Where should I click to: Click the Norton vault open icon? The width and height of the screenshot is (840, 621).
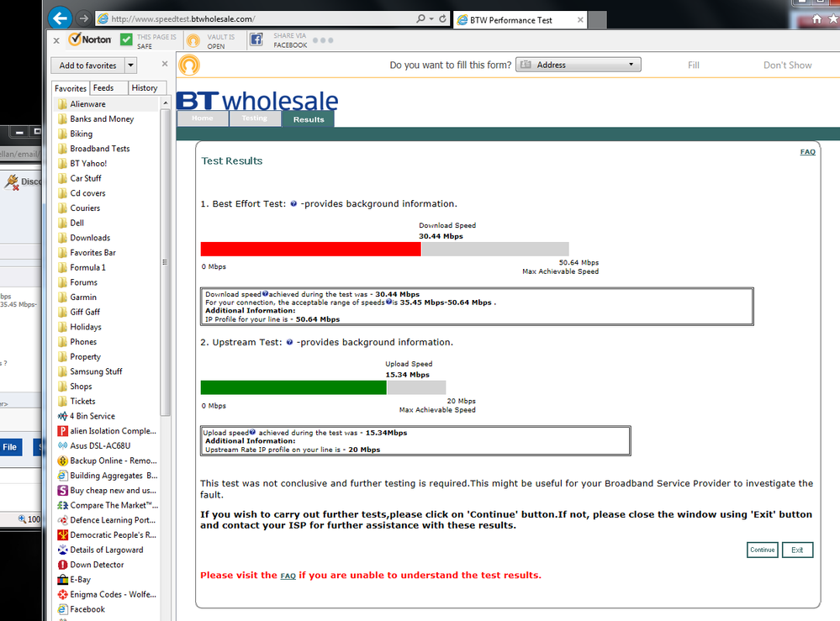coord(193,40)
